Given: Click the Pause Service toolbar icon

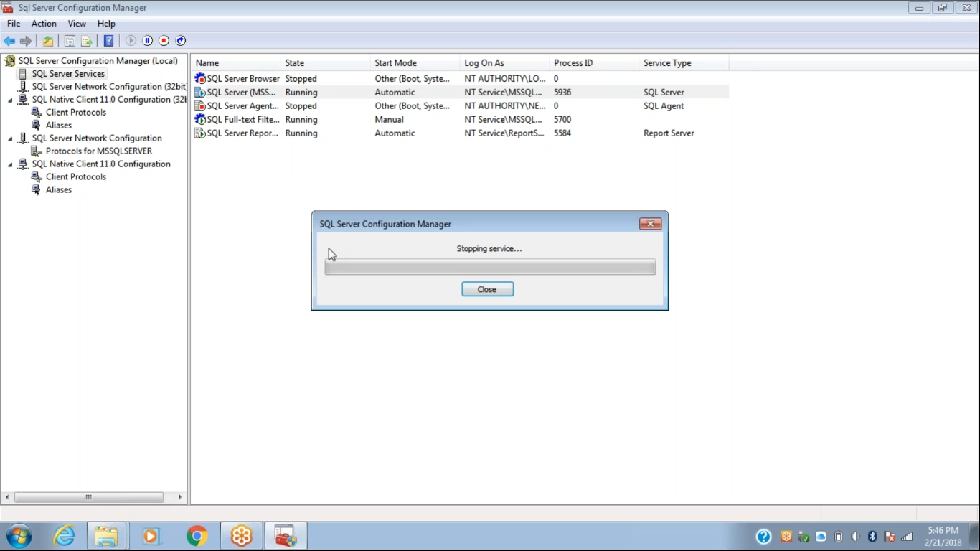Looking at the screenshot, I should tap(147, 41).
